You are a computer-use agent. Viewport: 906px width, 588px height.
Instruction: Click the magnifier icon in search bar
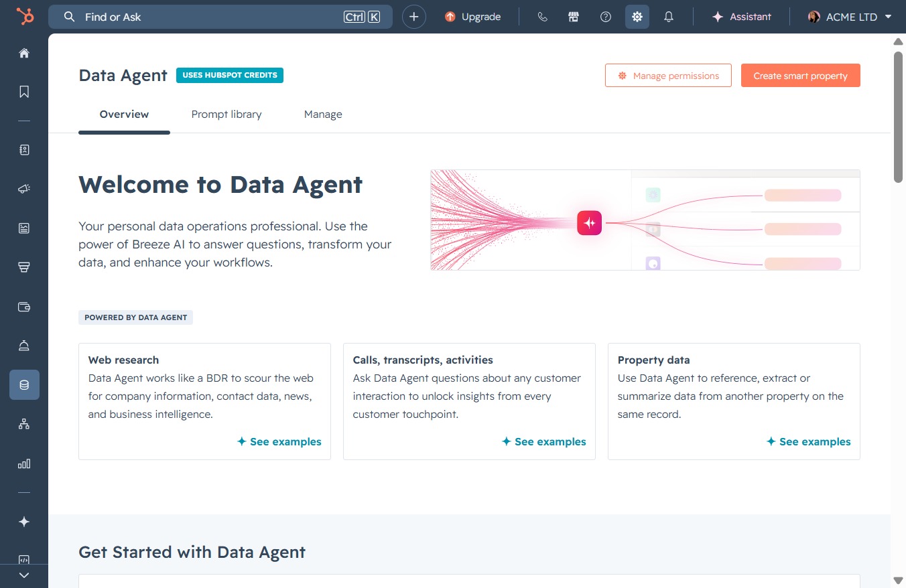[x=69, y=17]
